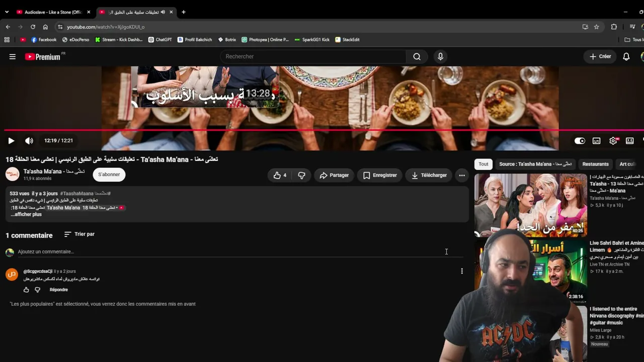Open the Trier par sort menu
Viewport: 644px width, 362px height.
tap(79, 234)
